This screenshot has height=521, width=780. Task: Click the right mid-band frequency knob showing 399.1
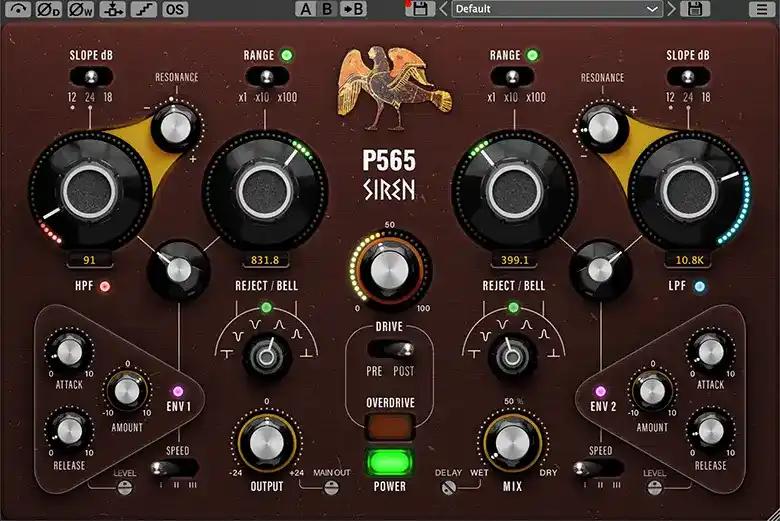(514, 192)
